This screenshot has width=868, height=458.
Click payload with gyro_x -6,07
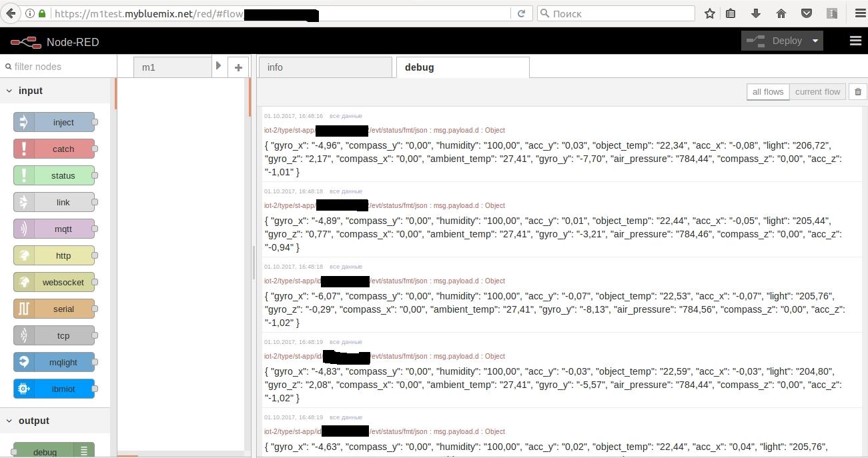[554, 309]
